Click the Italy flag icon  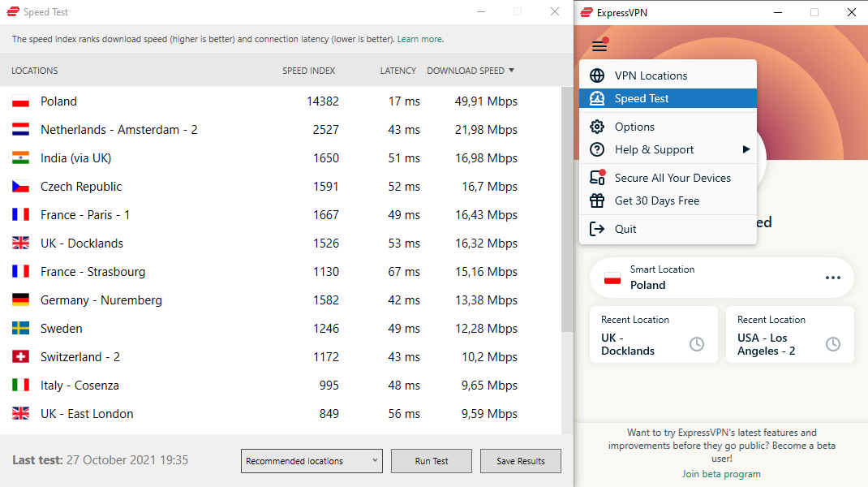[x=20, y=385]
